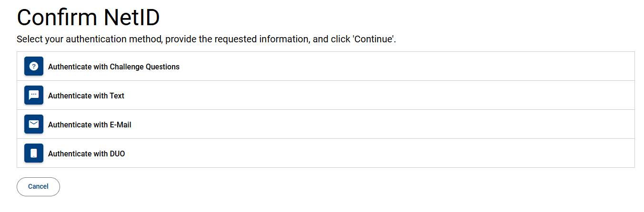
Task: Click the words 'Challenge Questions' in the first option
Action: 145,67
